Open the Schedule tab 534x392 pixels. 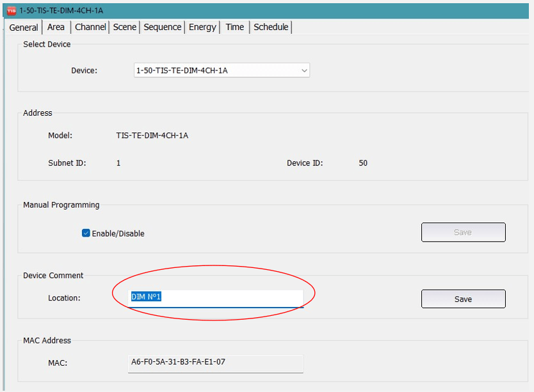271,27
